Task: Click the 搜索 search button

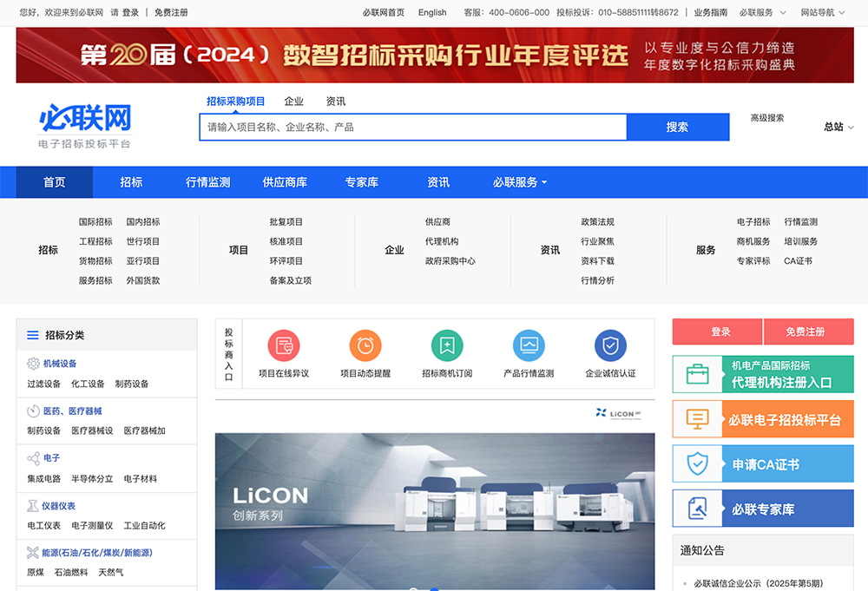Action: [x=677, y=127]
